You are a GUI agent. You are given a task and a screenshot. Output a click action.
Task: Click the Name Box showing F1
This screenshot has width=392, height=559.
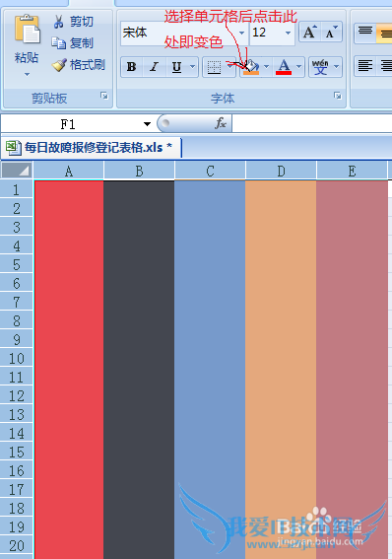point(68,124)
